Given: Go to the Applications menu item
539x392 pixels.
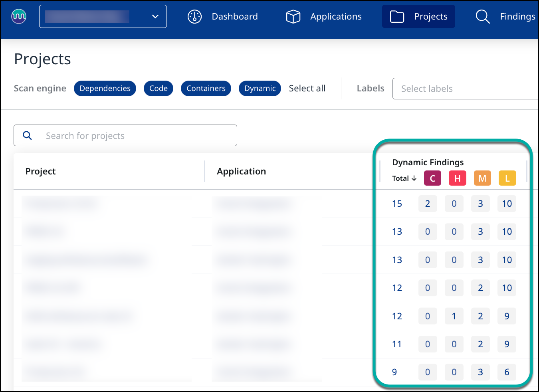Looking at the screenshot, I should coord(336,16).
